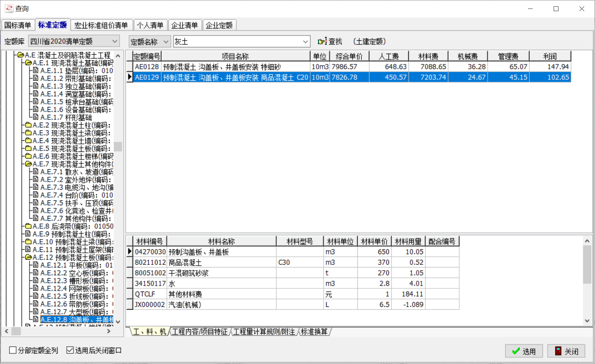Click tree horizontal scrollbar right arrow
Image resolution: width=595 pixels, height=364 pixels.
(x=109, y=331)
